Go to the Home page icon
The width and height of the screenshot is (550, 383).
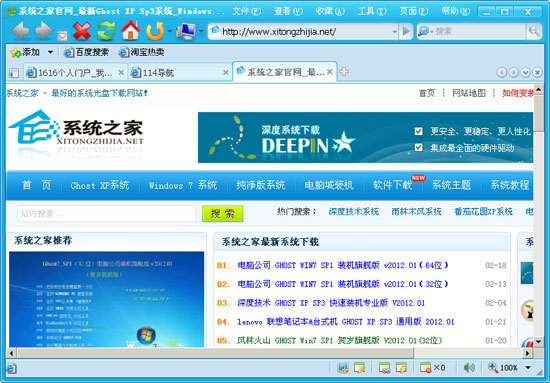click(x=130, y=31)
